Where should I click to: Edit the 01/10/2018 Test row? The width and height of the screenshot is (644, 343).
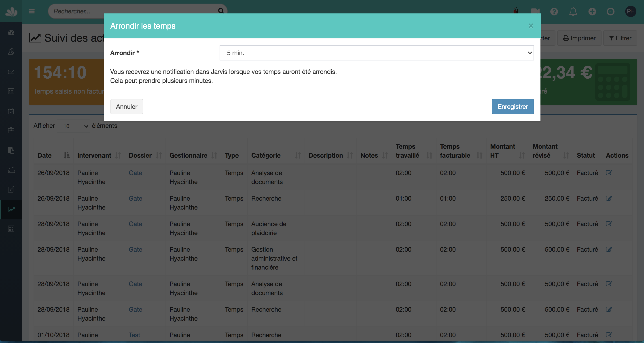point(609,335)
